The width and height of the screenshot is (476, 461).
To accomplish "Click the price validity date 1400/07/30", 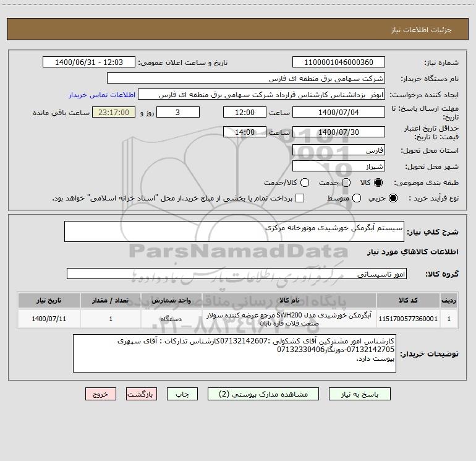I will point(339,132).
